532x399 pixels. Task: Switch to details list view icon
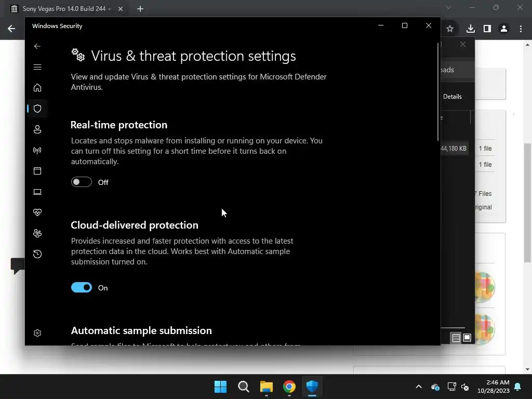coord(456,338)
